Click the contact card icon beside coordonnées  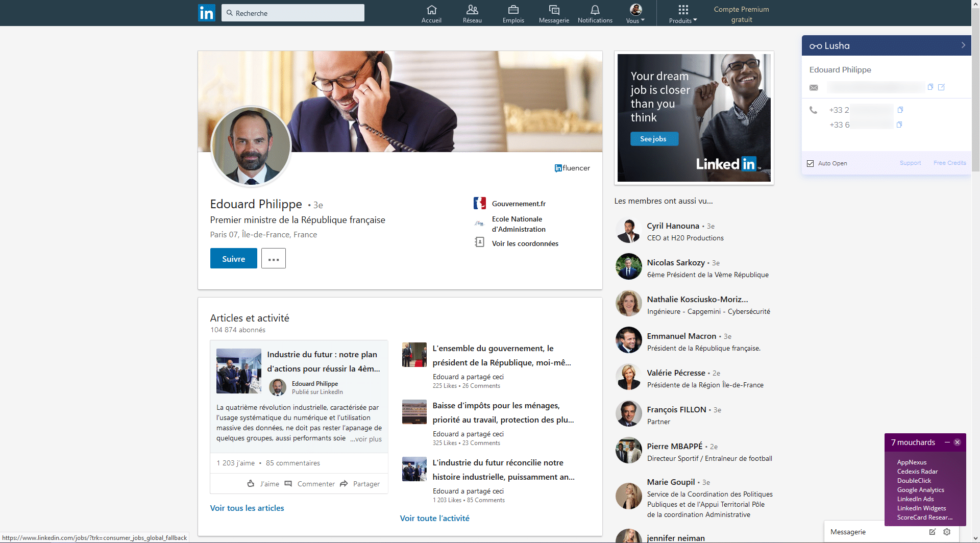click(479, 242)
